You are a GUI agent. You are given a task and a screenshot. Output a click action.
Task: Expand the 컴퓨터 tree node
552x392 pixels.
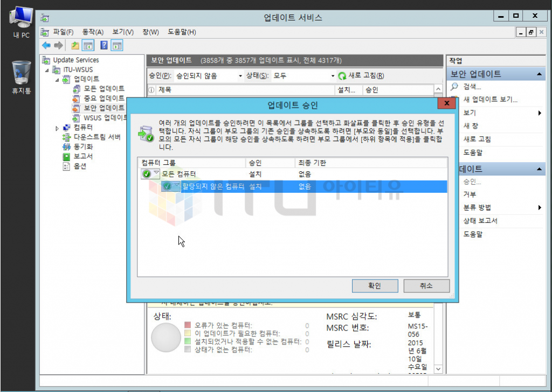pos(58,128)
